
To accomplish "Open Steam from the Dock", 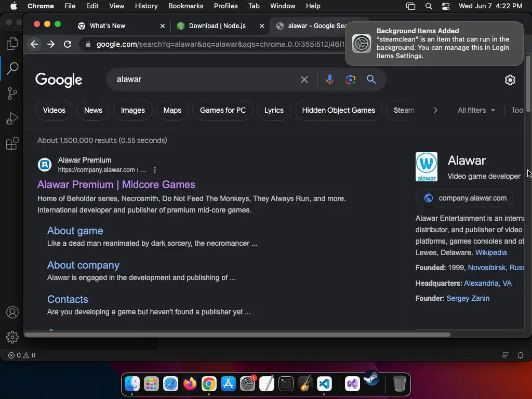I will point(371,378).
